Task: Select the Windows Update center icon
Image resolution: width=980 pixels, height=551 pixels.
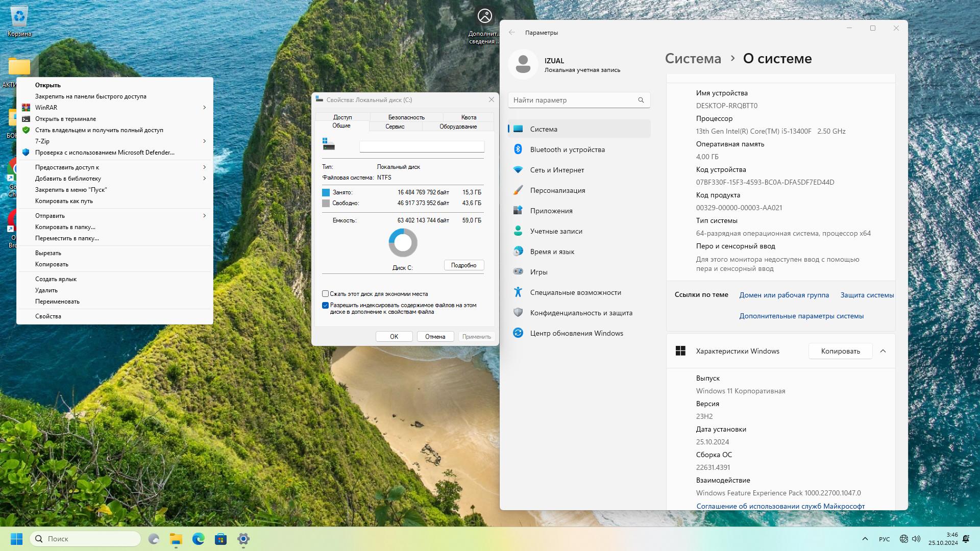Action: (518, 333)
